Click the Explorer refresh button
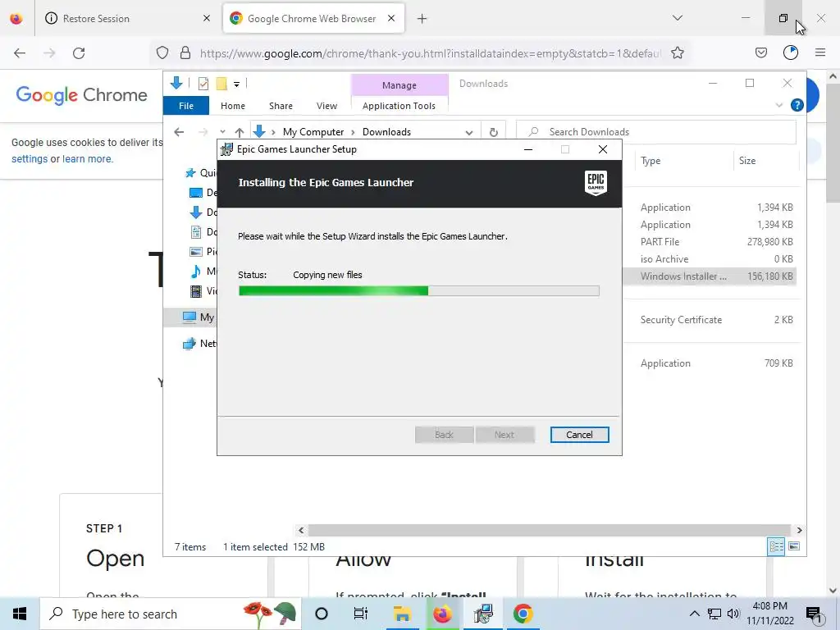This screenshot has width=840, height=630. click(493, 132)
